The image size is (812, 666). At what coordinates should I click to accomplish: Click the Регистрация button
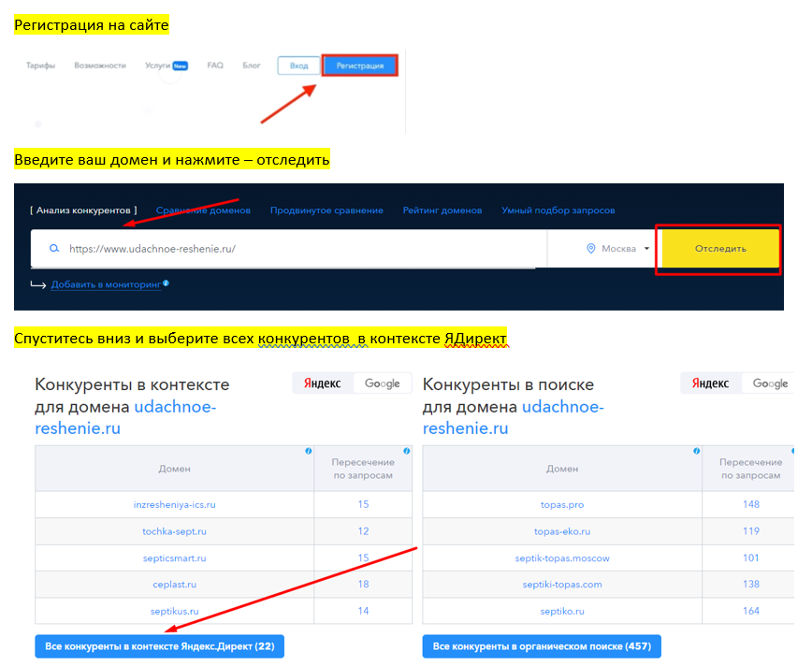(x=360, y=65)
